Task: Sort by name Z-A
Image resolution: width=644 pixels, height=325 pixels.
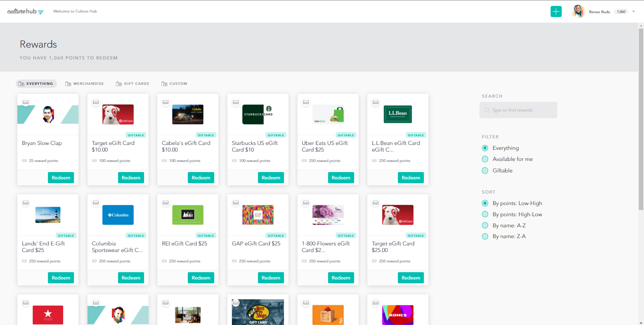Action: click(504, 236)
